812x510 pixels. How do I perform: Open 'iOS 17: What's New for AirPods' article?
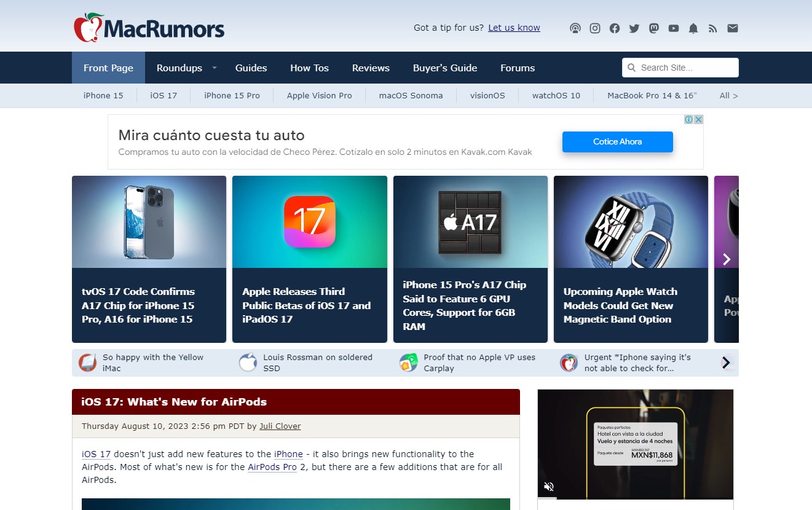pyautogui.click(x=174, y=402)
